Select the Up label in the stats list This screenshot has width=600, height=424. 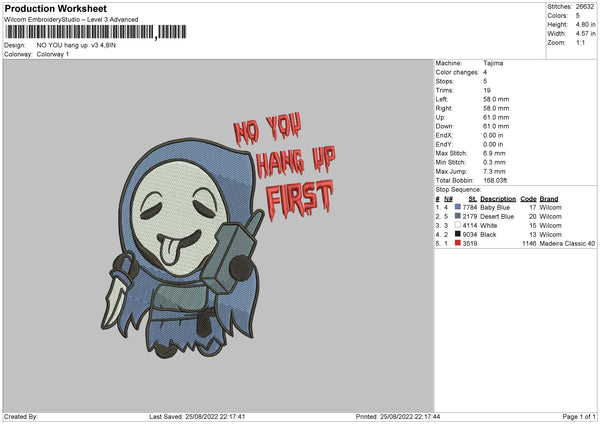(440, 117)
